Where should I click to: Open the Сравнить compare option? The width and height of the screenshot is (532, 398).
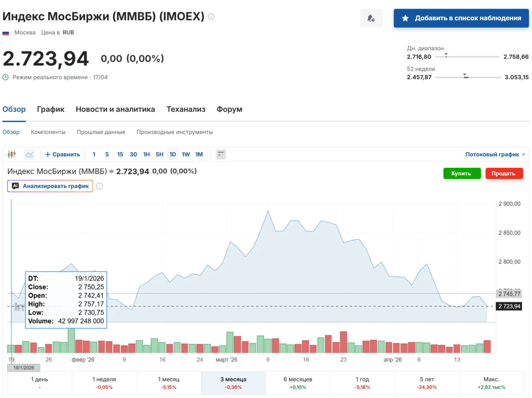tap(62, 154)
